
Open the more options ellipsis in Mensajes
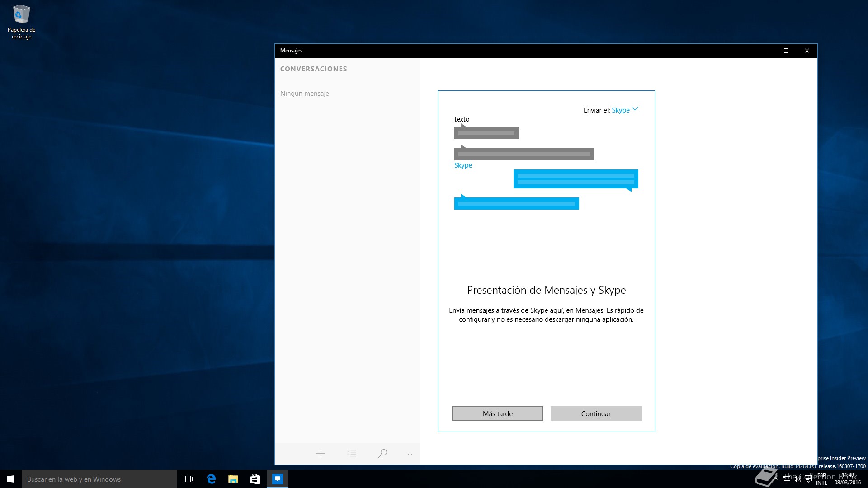(409, 454)
